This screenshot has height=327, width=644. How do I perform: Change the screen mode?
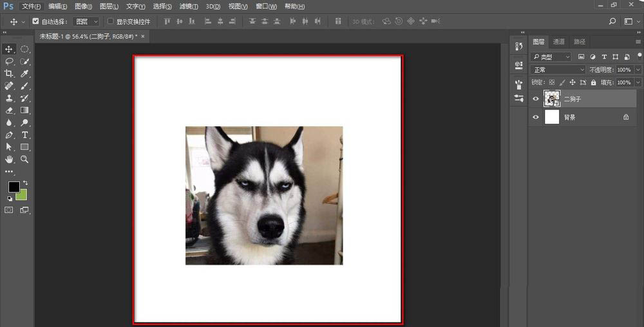tap(24, 210)
